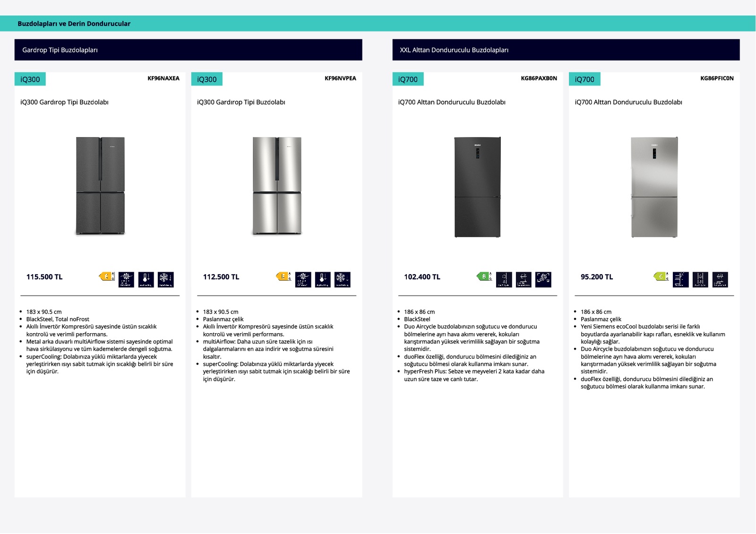This screenshot has height=534, width=756.
Task: Select the Gardırop Tipi Buzdolapları section bar
Action: [188, 50]
